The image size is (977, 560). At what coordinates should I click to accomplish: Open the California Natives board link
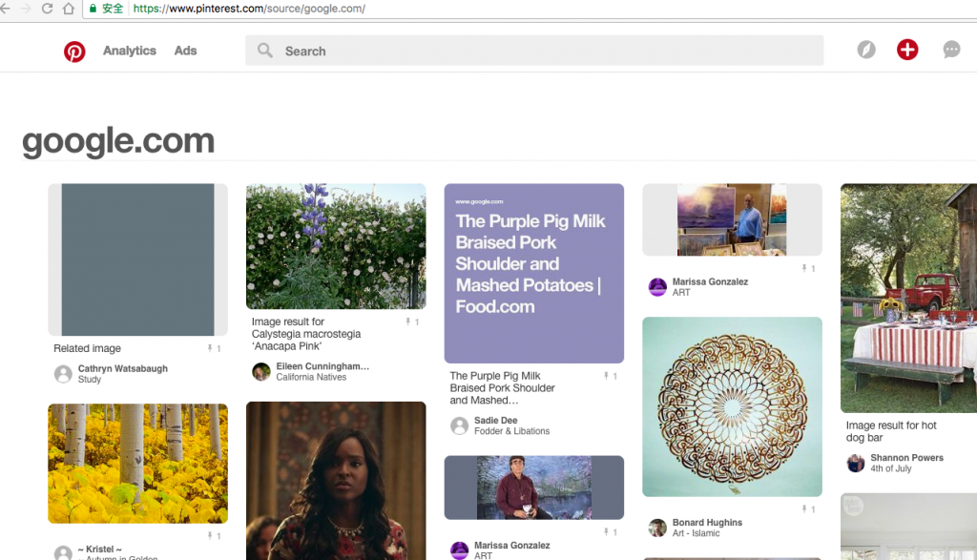312,377
